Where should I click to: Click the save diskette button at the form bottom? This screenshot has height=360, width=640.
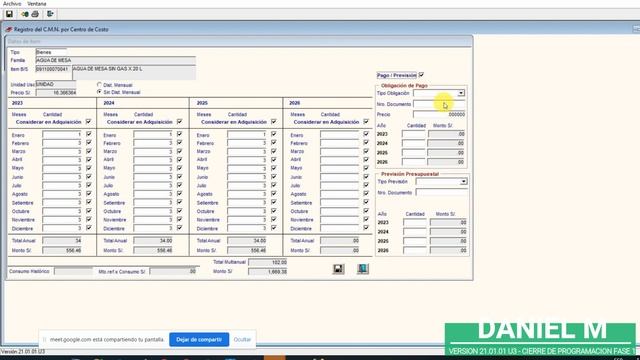point(338,269)
